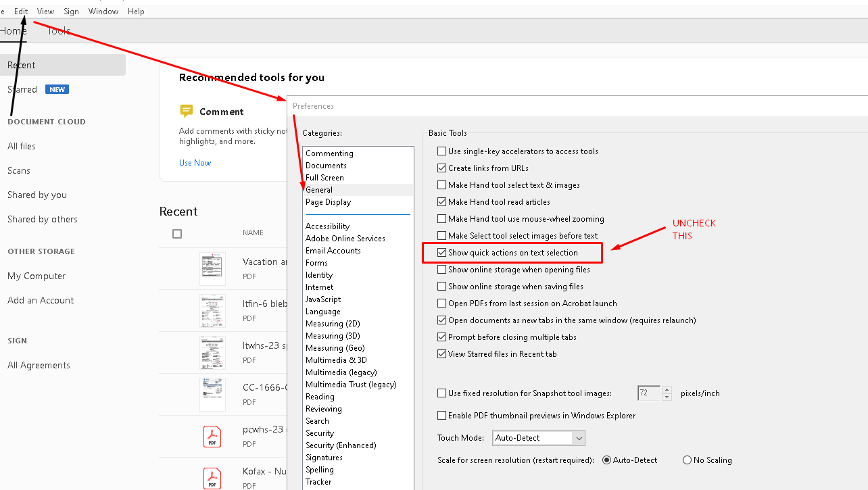
Task: Click the CC-1666 PDF thumbnail
Action: point(212,395)
